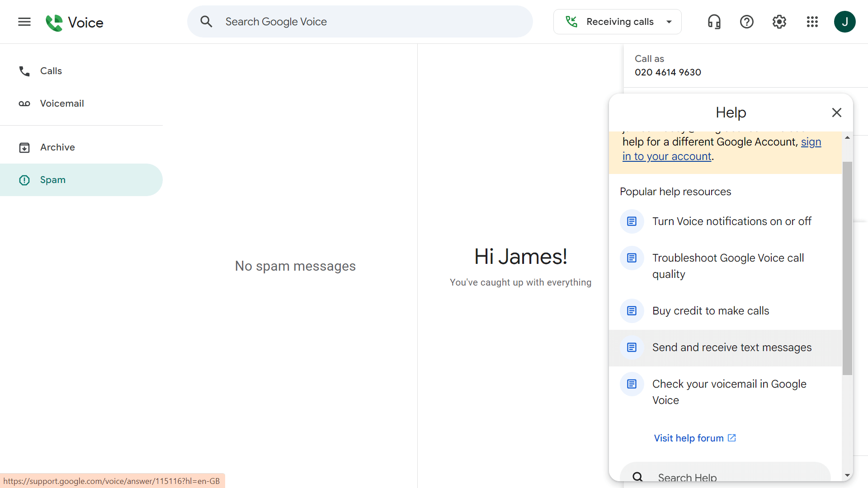
Task: Select the Spam folder
Action: 53,179
